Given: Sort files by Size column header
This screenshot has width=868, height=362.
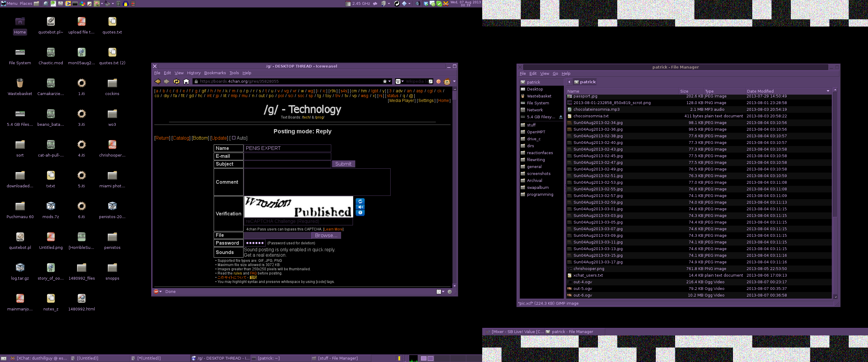Looking at the screenshot, I should (691, 91).
